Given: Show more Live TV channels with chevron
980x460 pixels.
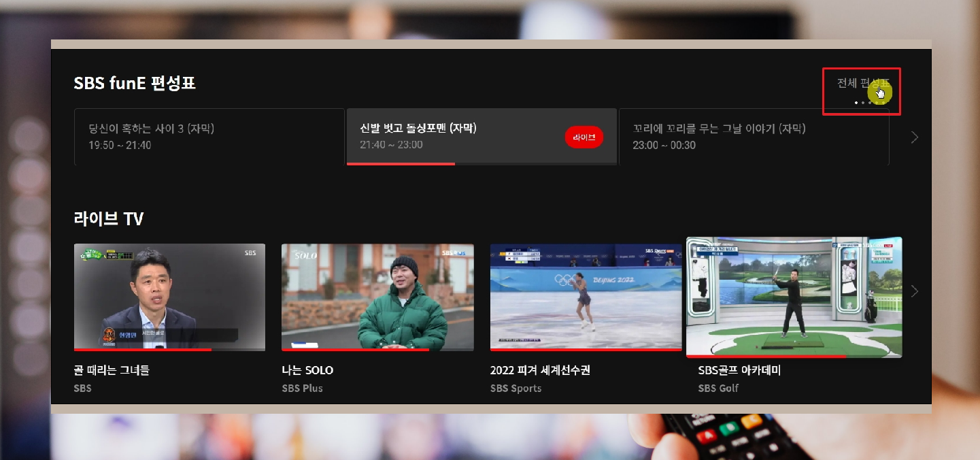Looking at the screenshot, I should pos(915,291).
